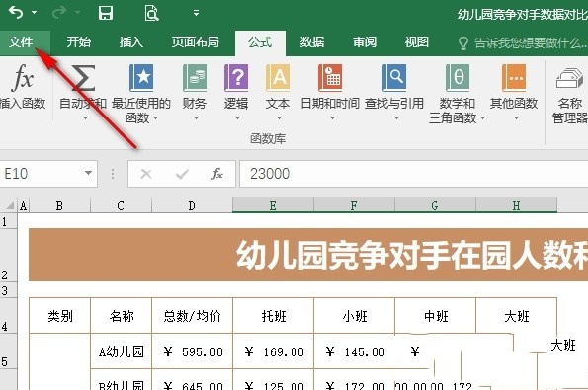Click the ¥ 145.00 cell
This screenshot has height=390, width=588.
355,351
